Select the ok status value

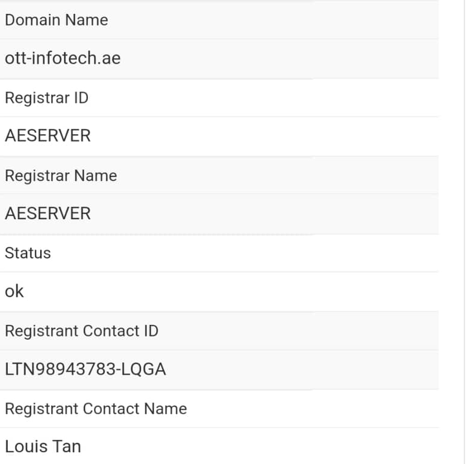[15, 291]
